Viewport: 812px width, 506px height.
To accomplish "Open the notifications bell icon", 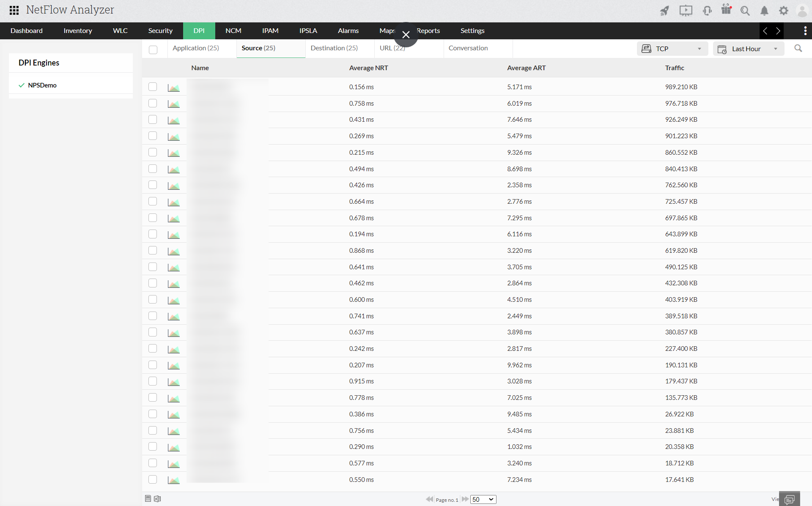I will (x=764, y=11).
